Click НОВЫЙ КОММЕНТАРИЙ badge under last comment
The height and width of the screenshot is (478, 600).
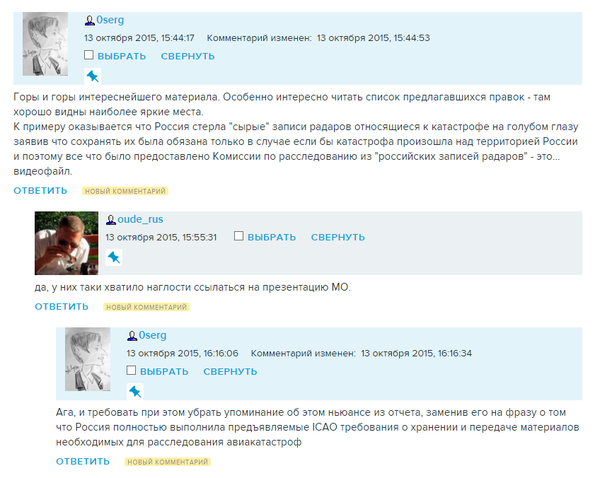coord(168,462)
